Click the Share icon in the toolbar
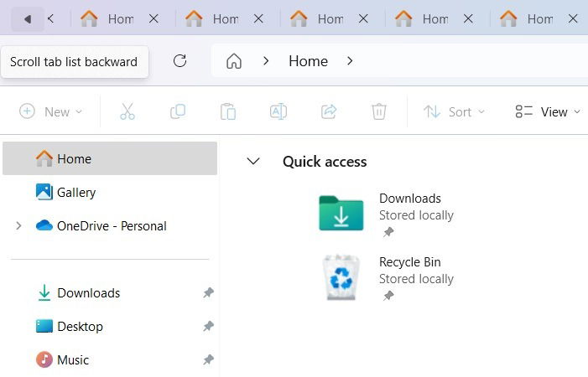 point(329,111)
